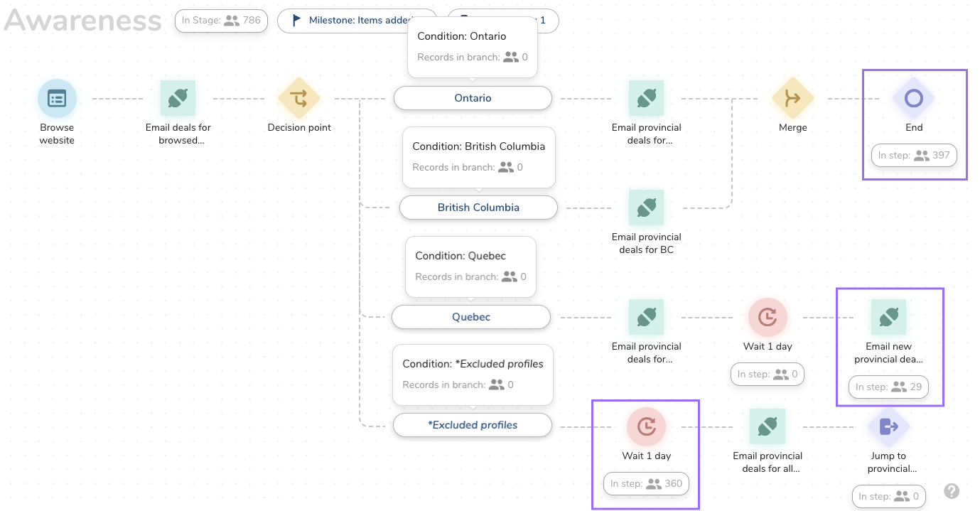Image resolution: width=980 pixels, height=511 pixels.
Task: Select the British Columbia branch label
Action: click(x=478, y=208)
